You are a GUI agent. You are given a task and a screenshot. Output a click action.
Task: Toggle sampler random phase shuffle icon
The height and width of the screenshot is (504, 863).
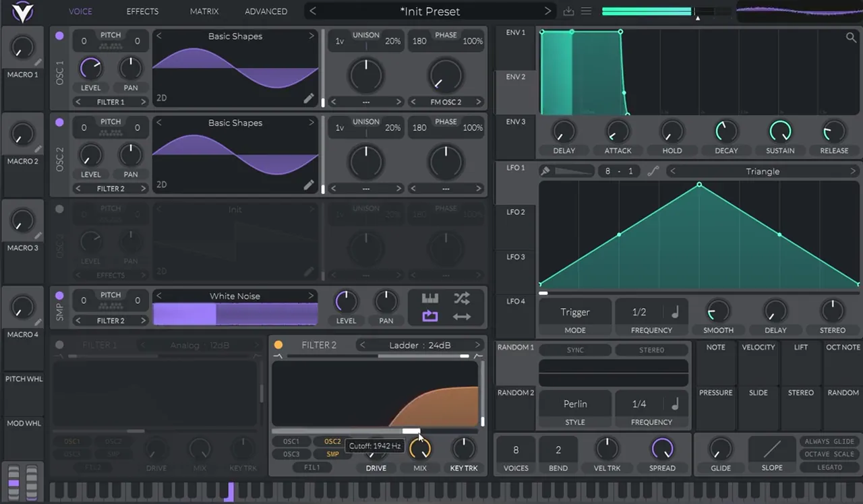click(x=462, y=298)
